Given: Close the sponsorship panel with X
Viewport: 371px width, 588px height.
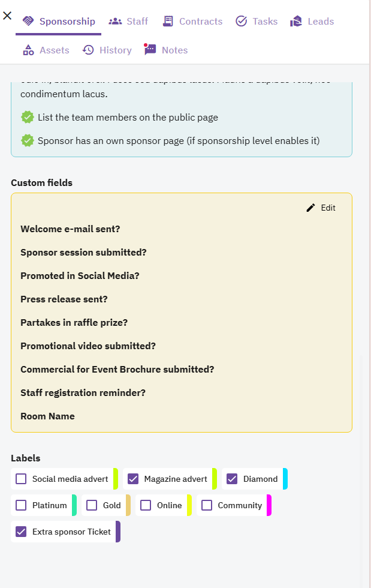Looking at the screenshot, I should tap(7, 16).
